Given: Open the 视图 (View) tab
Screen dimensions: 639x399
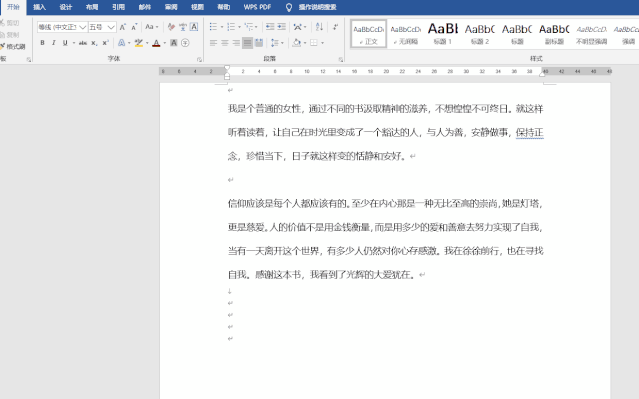Looking at the screenshot, I should [x=197, y=7].
